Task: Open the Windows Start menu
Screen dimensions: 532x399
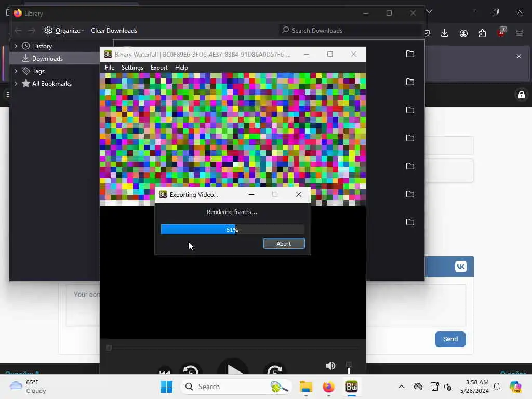Action: coord(166,387)
